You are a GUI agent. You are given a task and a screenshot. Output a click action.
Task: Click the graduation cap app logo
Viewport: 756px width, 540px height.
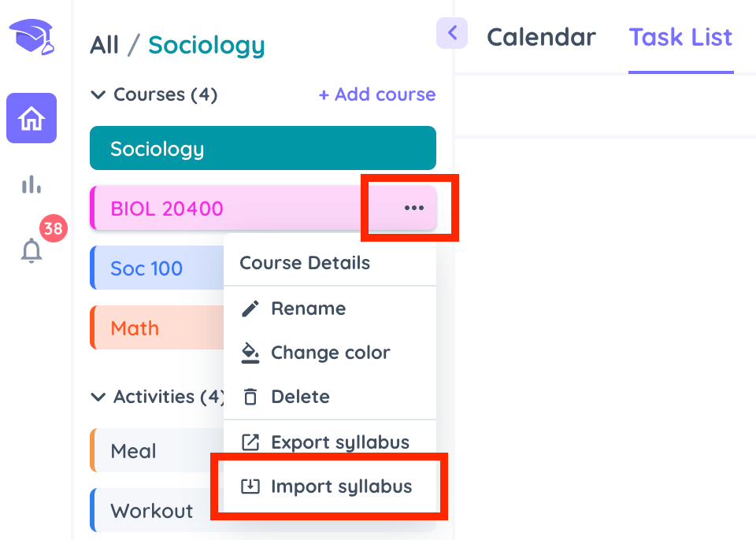(31, 37)
